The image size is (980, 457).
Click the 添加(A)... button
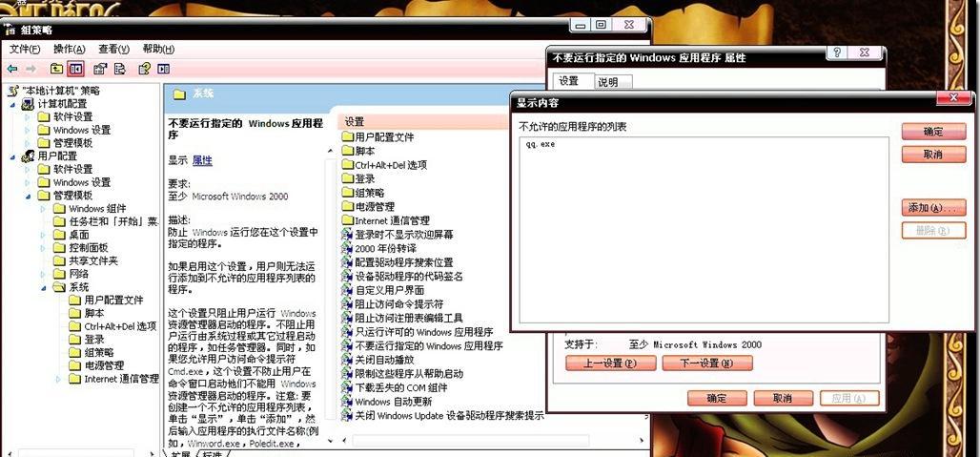click(x=933, y=208)
